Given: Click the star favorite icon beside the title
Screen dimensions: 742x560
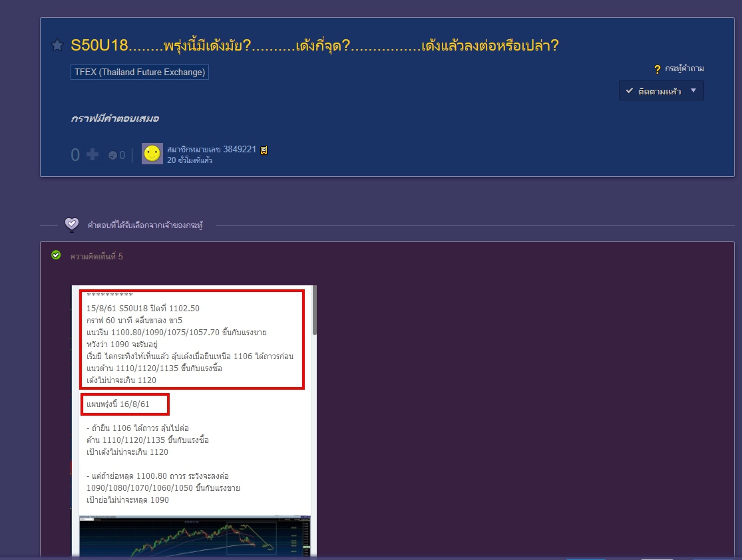Looking at the screenshot, I should tap(57, 45).
